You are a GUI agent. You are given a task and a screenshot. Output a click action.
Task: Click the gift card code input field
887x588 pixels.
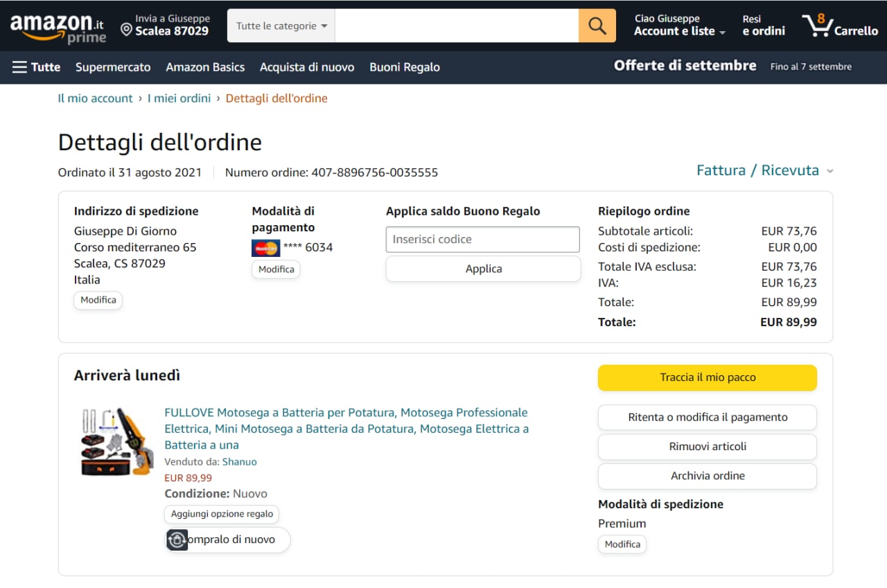click(482, 240)
